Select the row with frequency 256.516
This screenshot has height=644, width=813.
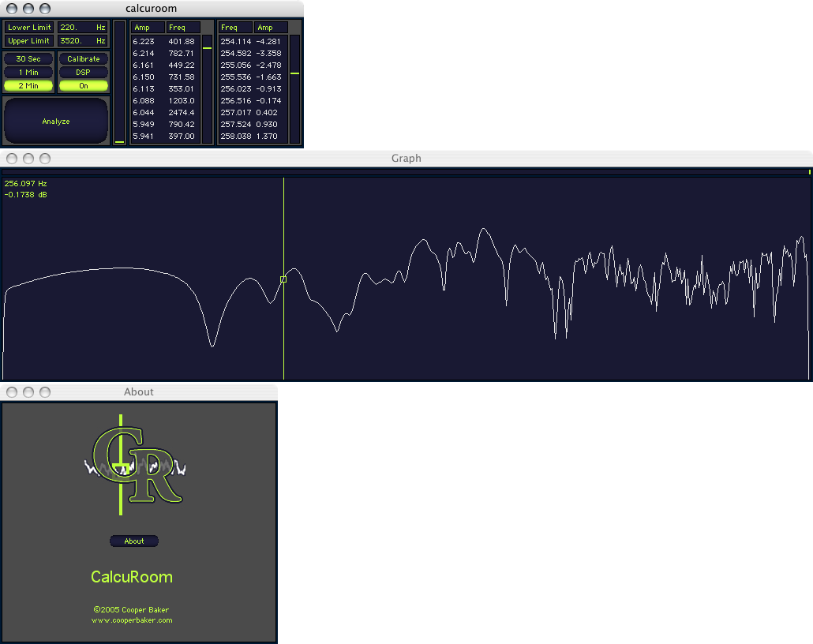[x=253, y=100]
